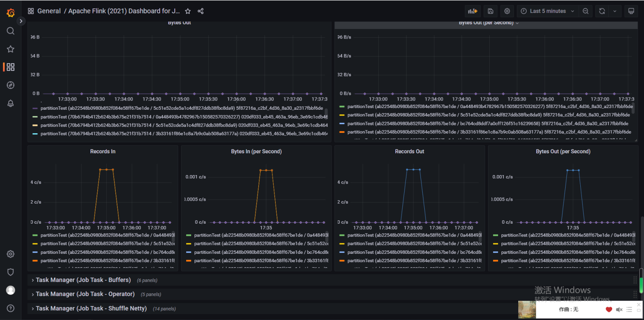Screen dimensions: 644x320
Task: Click the dashboards grid icon before General
Action: click(x=31, y=11)
